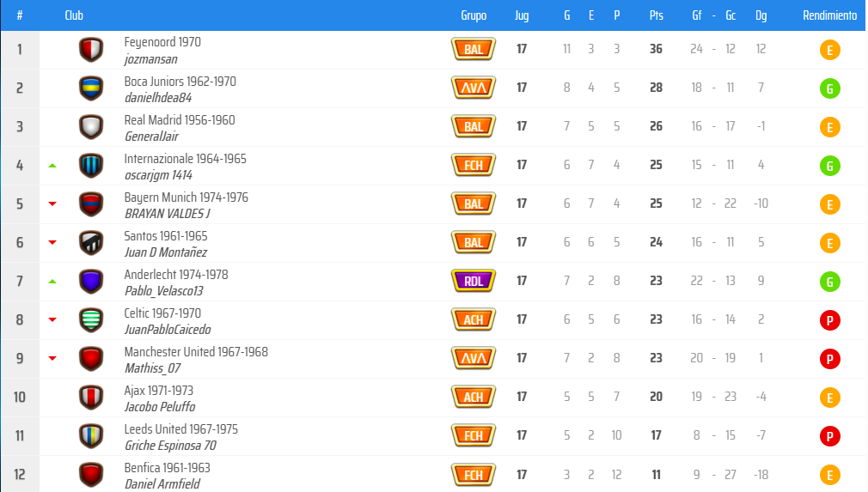Open the Manchester United 1967-1968 team link
This screenshot has height=492, width=868.
click(x=196, y=352)
